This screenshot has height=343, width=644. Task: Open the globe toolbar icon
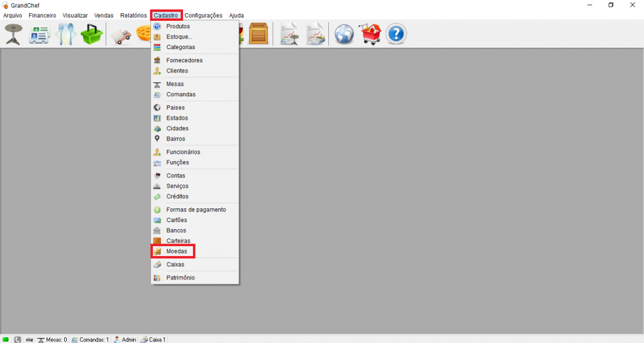click(344, 34)
